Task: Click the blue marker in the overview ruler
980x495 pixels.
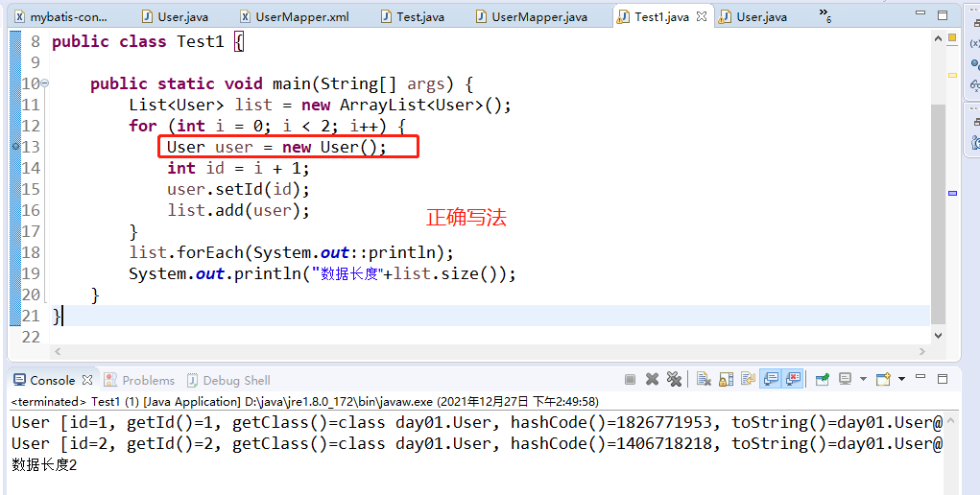Action: pyautogui.click(x=952, y=194)
